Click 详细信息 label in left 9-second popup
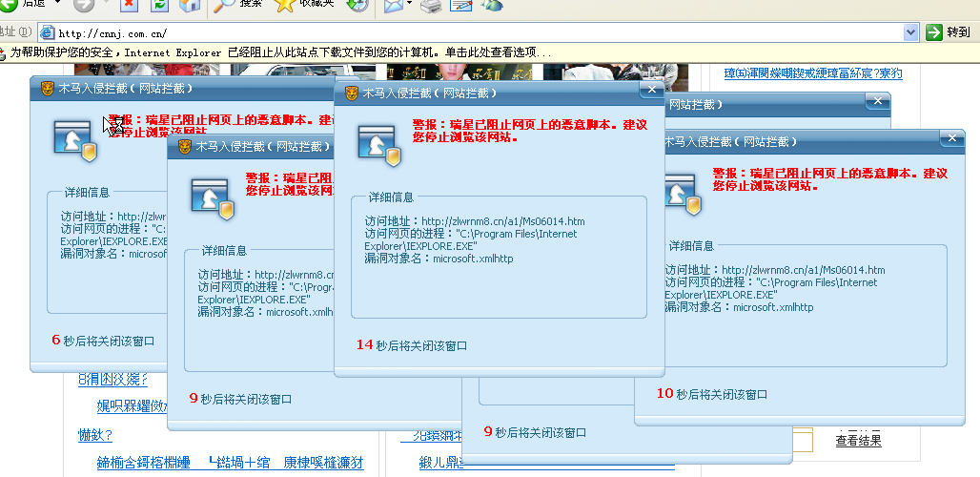The width and height of the screenshot is (980, 477). [x=224, y=251]
